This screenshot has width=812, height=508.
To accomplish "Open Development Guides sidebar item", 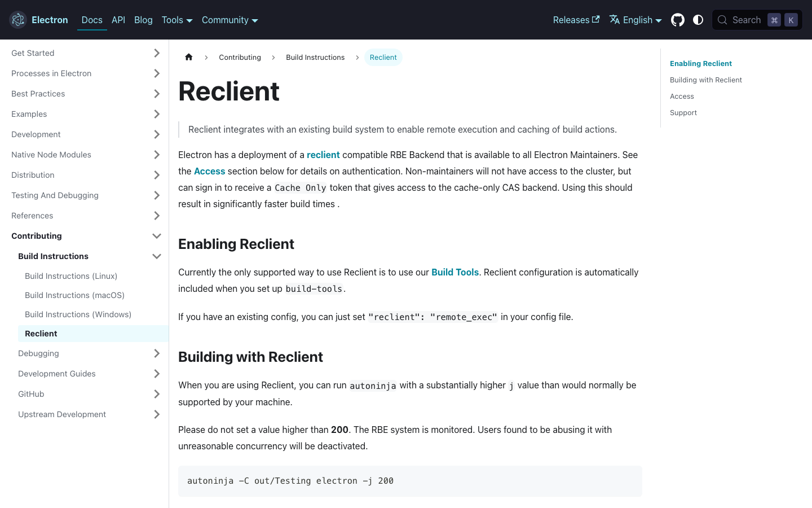I will (x=57, y=374).
